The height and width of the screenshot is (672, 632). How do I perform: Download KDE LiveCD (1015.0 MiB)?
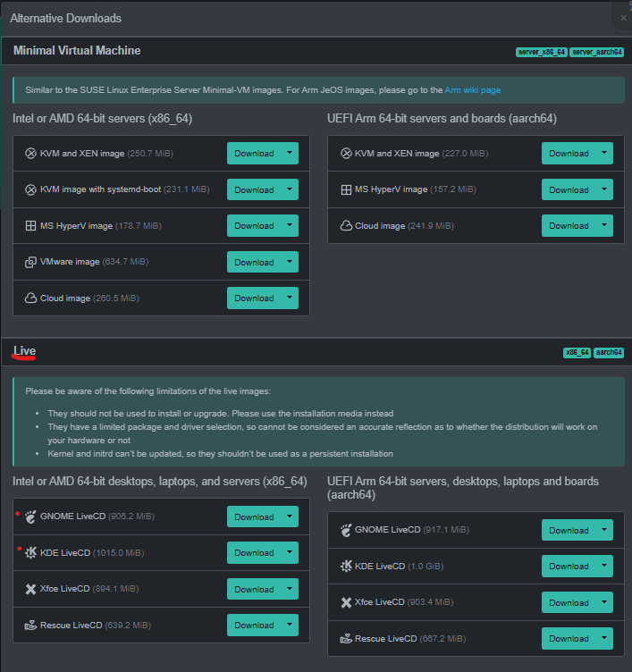(x=254, y=553)
